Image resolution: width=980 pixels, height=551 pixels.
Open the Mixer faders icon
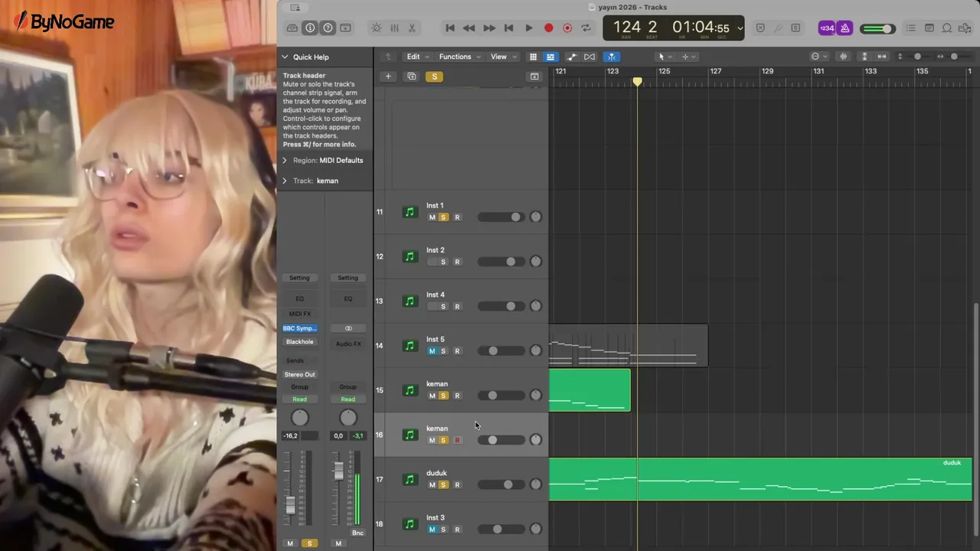tap(394, 28)
